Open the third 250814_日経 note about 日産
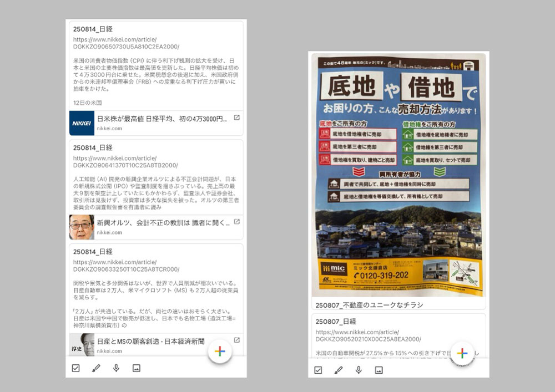This screenshot has height=392, width=555. [93, 252]
